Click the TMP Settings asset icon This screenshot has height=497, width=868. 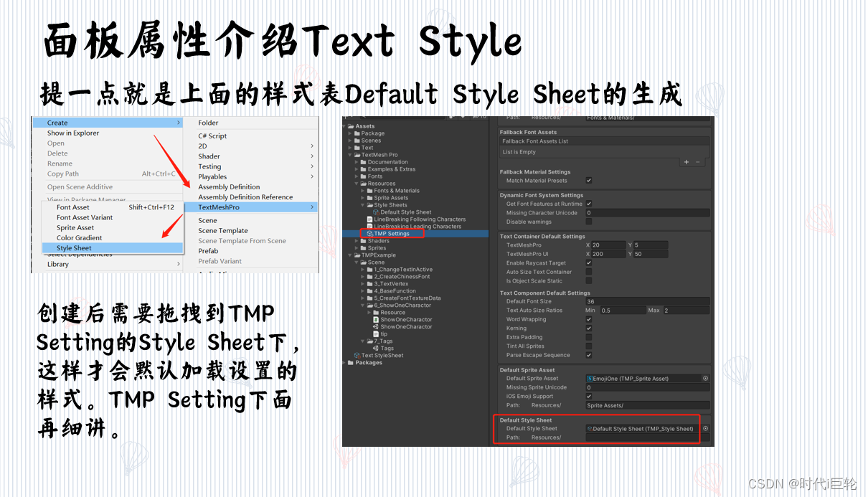point(369,234)
